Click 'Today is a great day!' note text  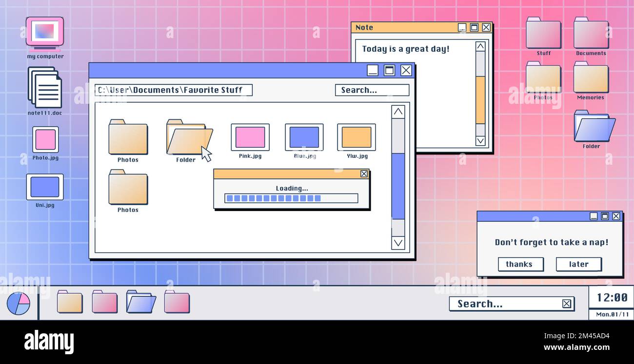(x=406, y=49)
